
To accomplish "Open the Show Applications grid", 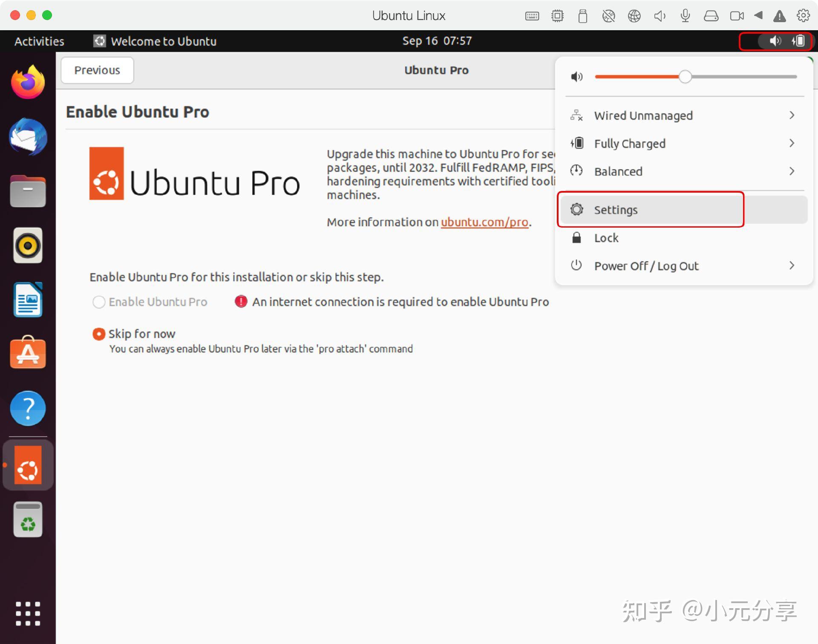I will click(27, 613).
